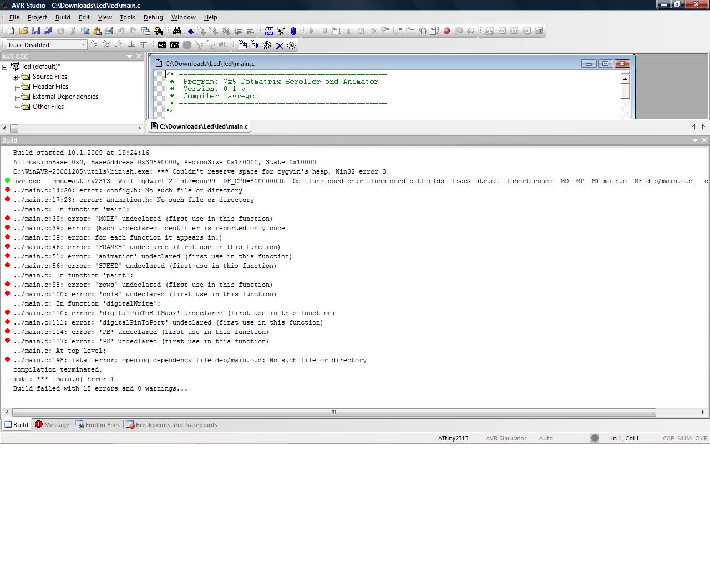Collapse the led (default) project node

click(x=5, y=67)
